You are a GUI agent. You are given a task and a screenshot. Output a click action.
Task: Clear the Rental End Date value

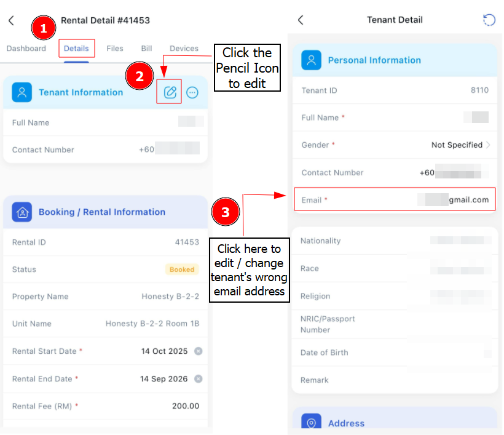(199, 378)
